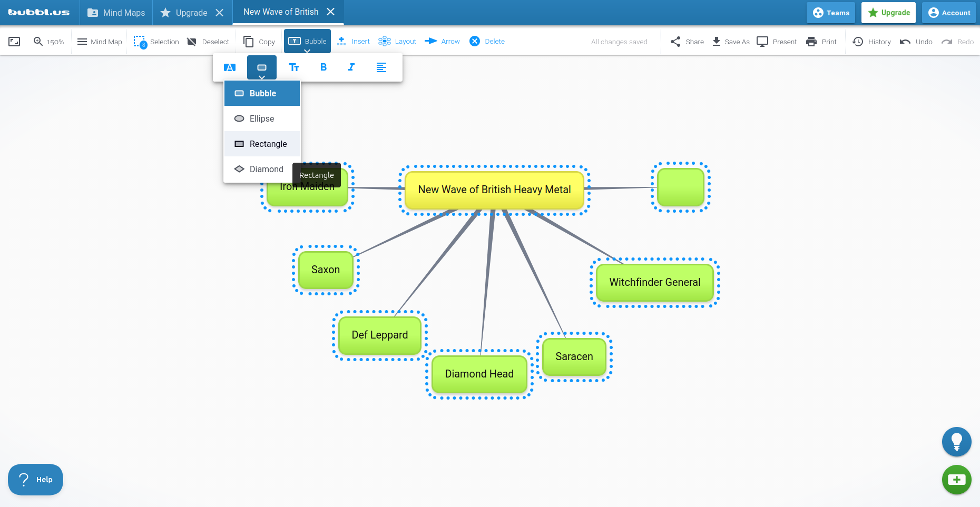Screen dimensions: 980x507
Task: Delete the selected bubbles
Action: 487,41
